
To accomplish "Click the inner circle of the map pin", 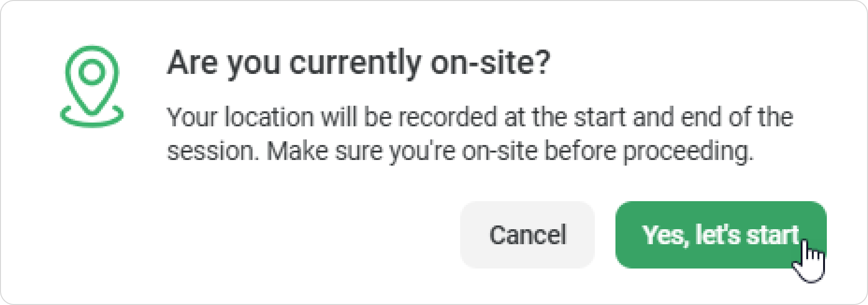I will tap(92, 72).
